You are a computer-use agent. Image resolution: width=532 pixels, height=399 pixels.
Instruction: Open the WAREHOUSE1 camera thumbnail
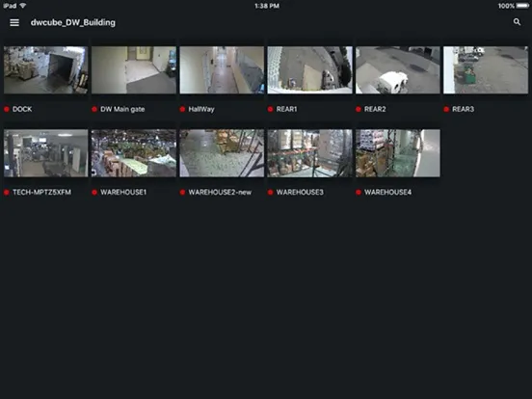[134, 153]
